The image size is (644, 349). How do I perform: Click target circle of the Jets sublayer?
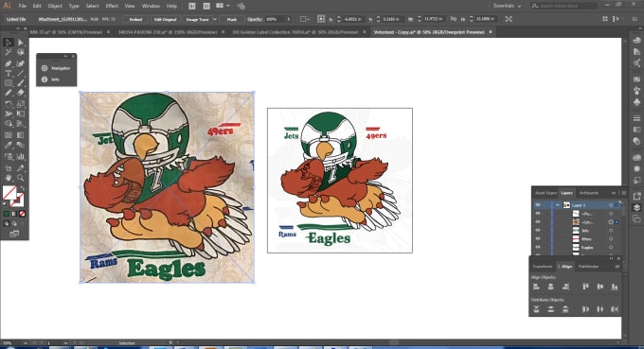pyautogui.click(x=611, y=231)
